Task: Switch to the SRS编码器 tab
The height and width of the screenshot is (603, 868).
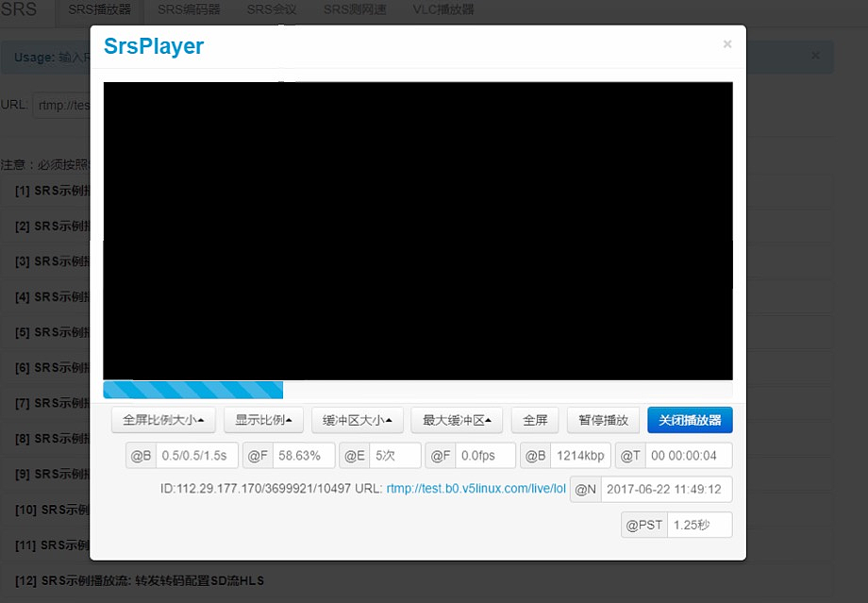Action: coord(189,10)
